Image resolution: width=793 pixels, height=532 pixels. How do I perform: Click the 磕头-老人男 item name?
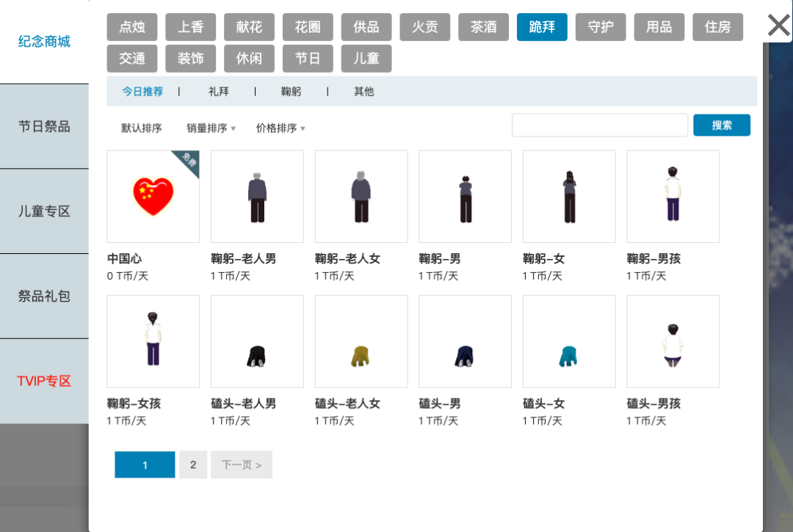(x=244, y=404)
